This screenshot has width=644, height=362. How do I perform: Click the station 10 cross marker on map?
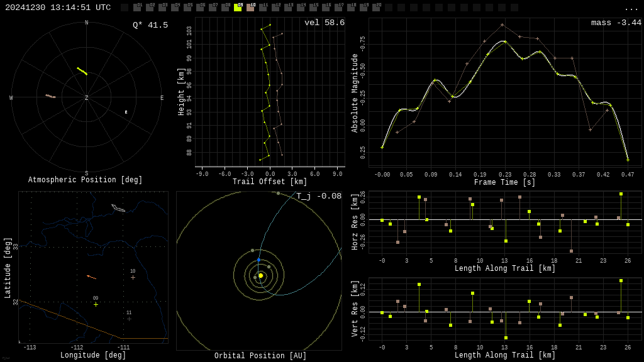pyautogui.click(x=133, y=277)
